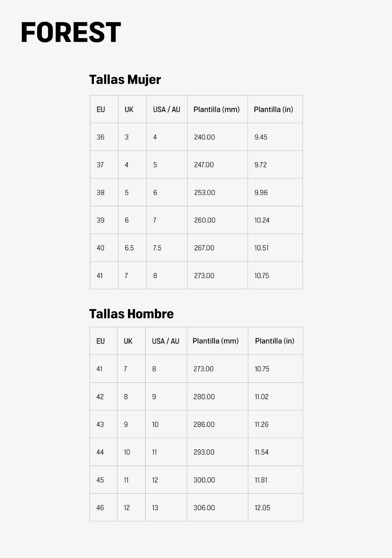Click the 6.5 UK size cell
Image resolution: width=392 pixels, height=558 pixels.
(x=132, y=248)
